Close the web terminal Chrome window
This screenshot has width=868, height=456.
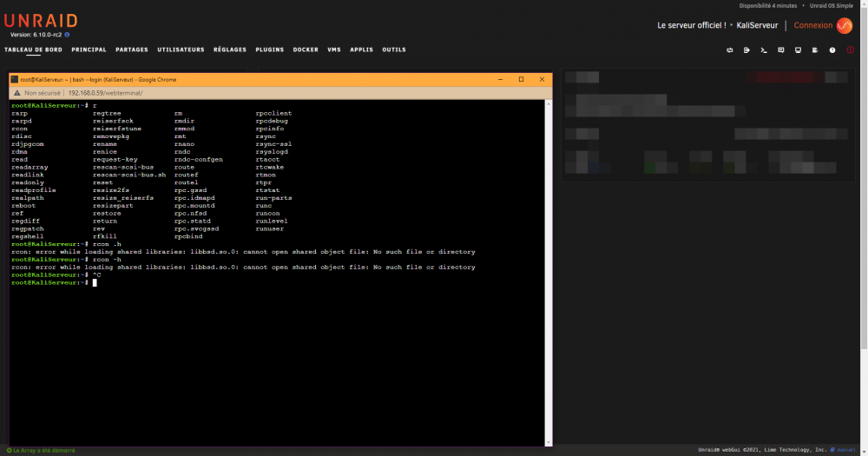coord(542,79)
